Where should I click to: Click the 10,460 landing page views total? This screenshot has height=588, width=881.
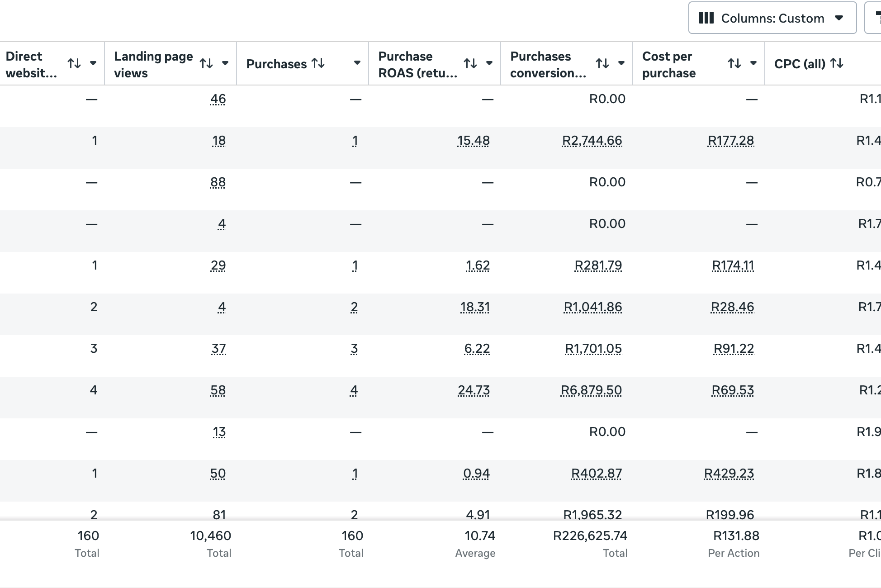tap(211, 536)
